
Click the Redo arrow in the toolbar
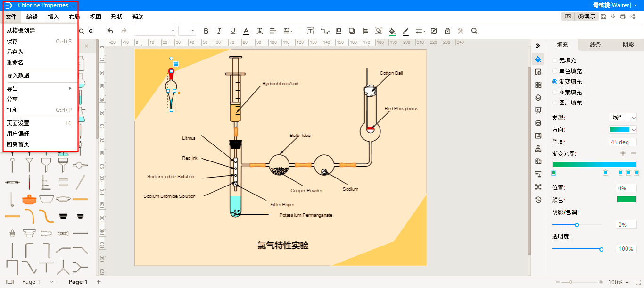pyautogui.click(x=124, y=31)
